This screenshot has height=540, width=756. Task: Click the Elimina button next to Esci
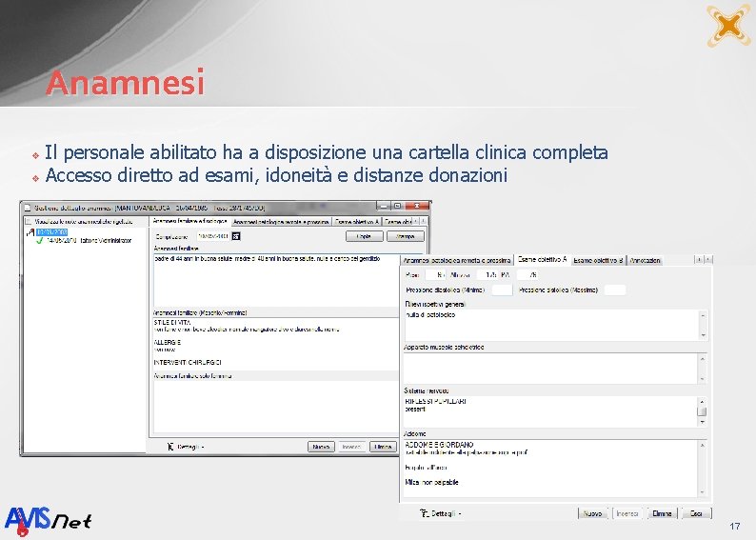click(662, 513)
